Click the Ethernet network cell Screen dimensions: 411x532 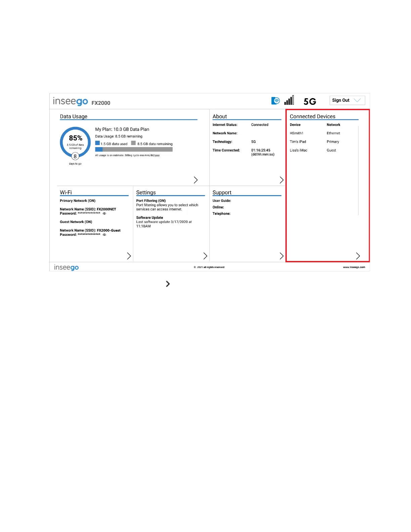pos(333,133)
